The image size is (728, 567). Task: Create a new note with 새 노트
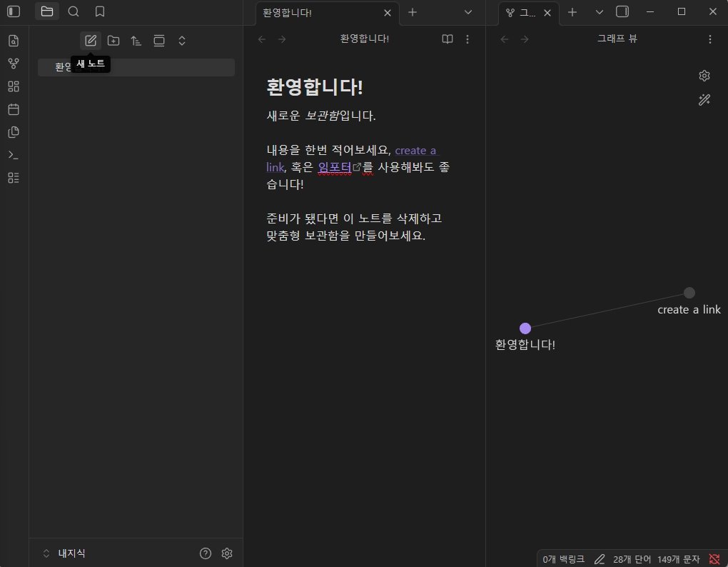[x=91, y=41]
